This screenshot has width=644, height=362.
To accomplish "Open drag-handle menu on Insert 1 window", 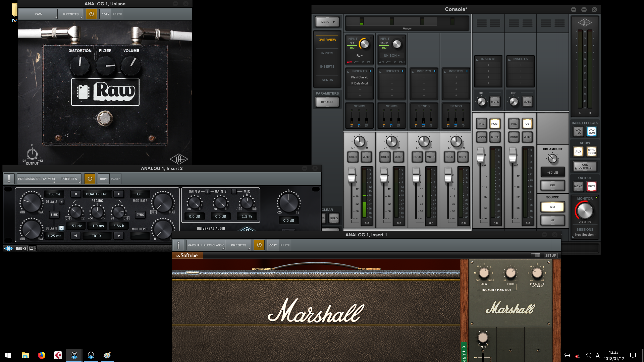I will coord(178,245).
